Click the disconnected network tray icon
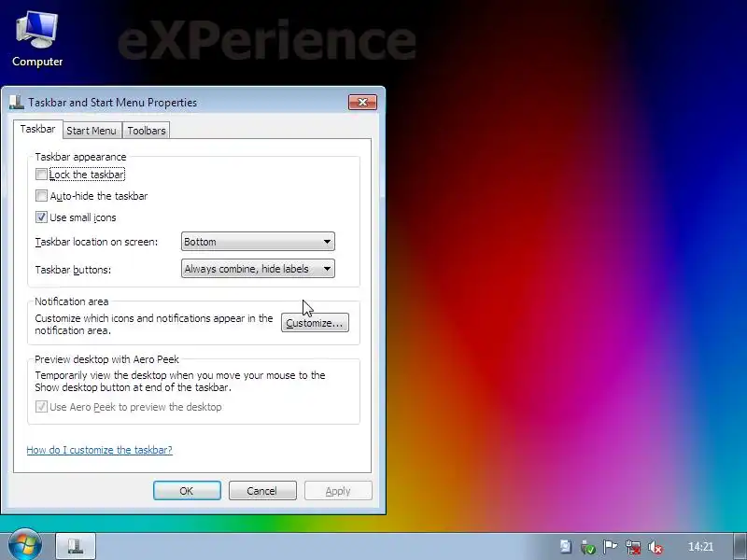Image resolution: width=747 pixels, height=560 pixels. (x=633, y=547)
